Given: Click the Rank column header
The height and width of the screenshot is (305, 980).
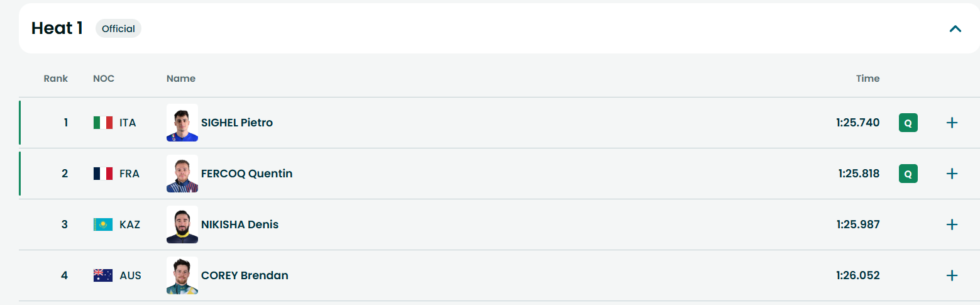Looking at the screenshot, I should click(56, 79).
